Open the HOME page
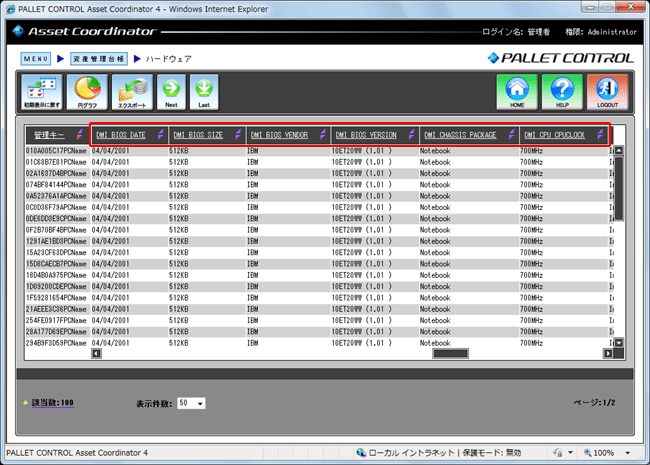 coord(517,92)
